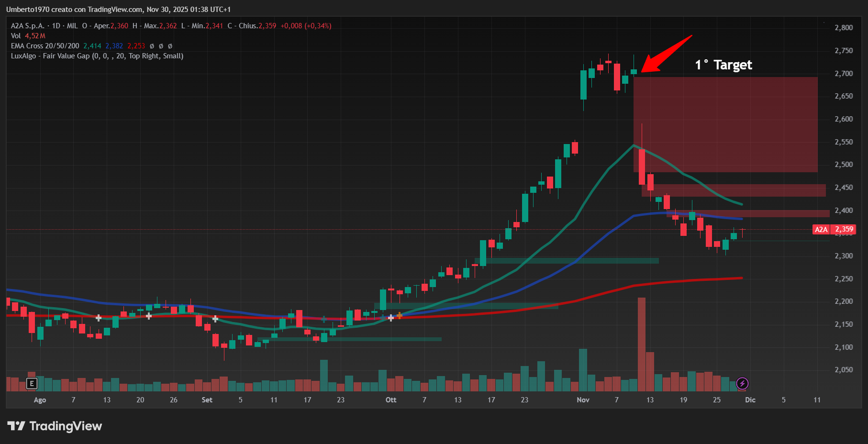
Task: Click the Dic label on the time axis
Action: pyautogui.click(x=750, y=400)
